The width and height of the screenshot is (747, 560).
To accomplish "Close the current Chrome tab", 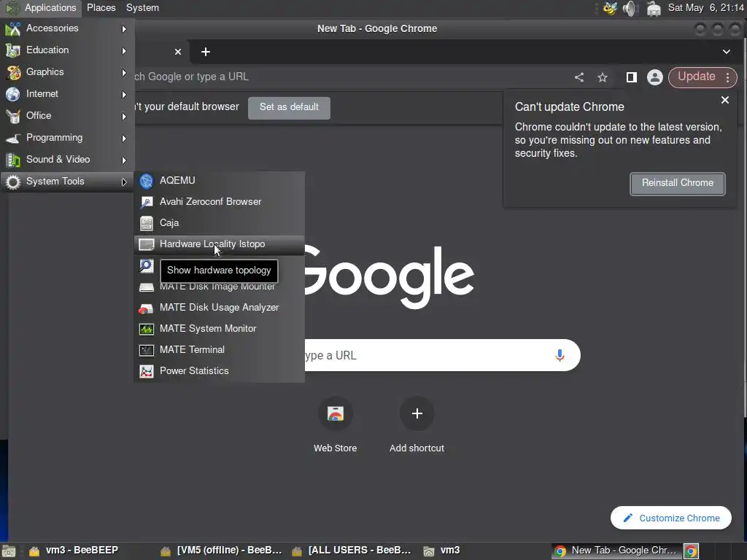I will click(178, 52).
